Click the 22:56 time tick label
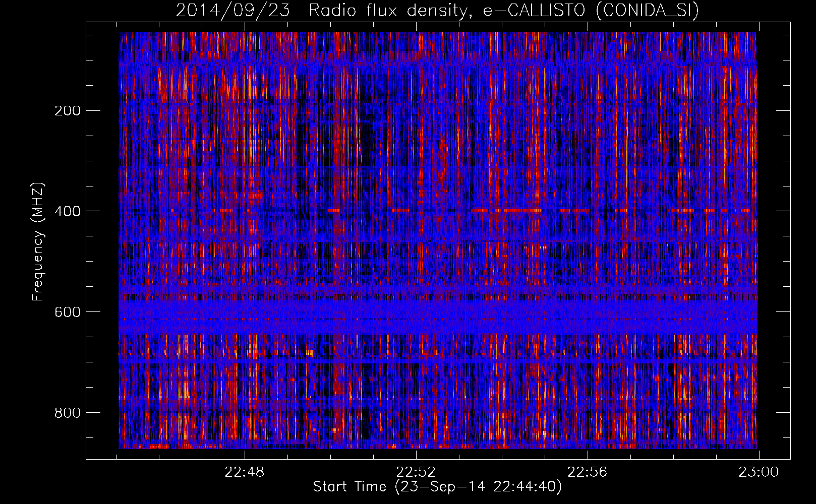The height and width of the screenshot is (504, 816). click(x=588, y=472)
